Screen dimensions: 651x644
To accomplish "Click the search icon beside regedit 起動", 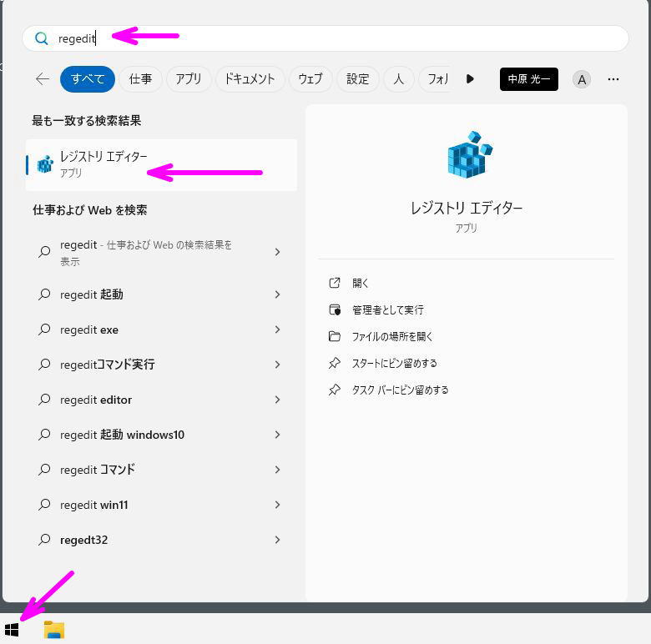I will (44, 294).
